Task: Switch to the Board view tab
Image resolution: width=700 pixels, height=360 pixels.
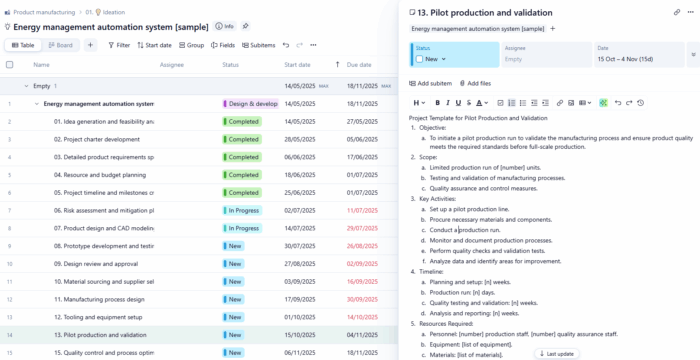Action: [61, 45]
